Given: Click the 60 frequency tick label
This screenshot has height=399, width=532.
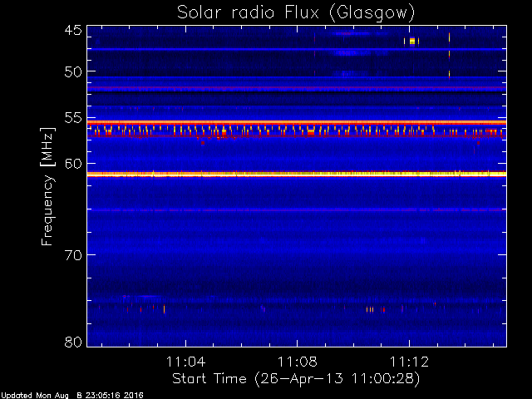Looking at the screenshot, I should 73,164.
